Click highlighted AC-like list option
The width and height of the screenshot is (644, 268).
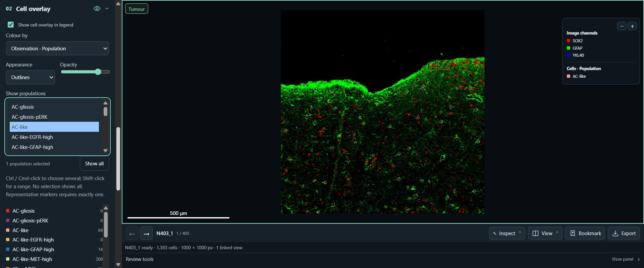point(54,127)
